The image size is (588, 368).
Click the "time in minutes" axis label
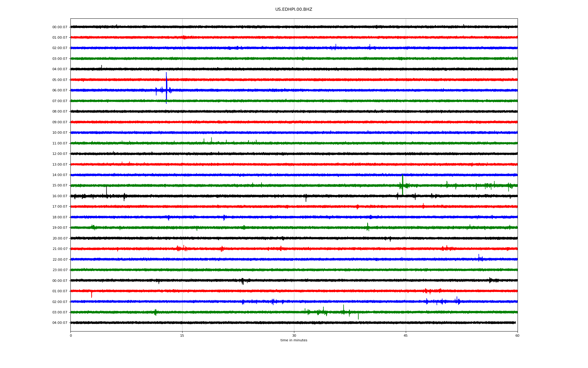click(x=293, y=340)
